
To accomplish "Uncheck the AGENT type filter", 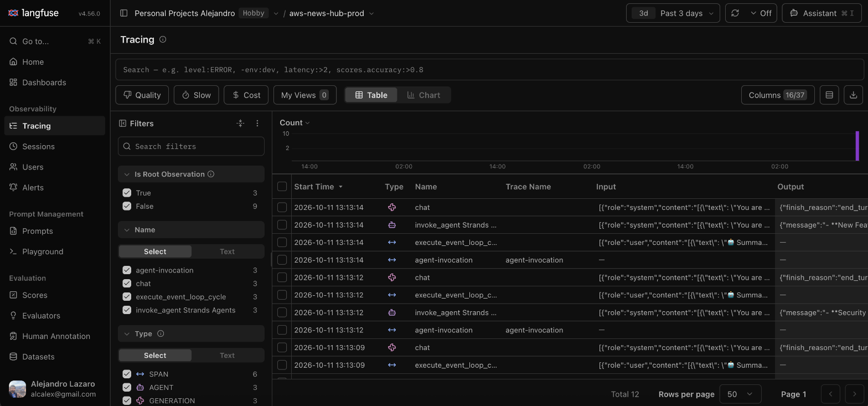I will (x=127, y=387).
